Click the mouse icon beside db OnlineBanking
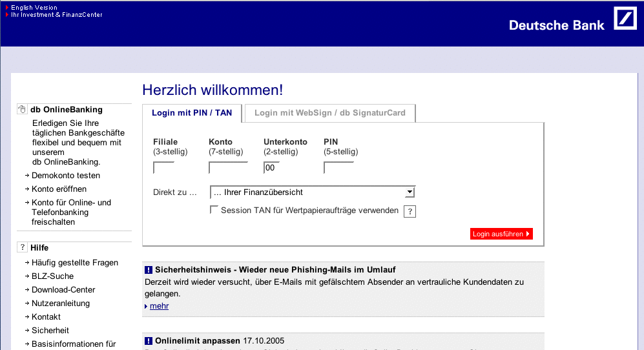This screenshot has width=644, height=350. 22,110
